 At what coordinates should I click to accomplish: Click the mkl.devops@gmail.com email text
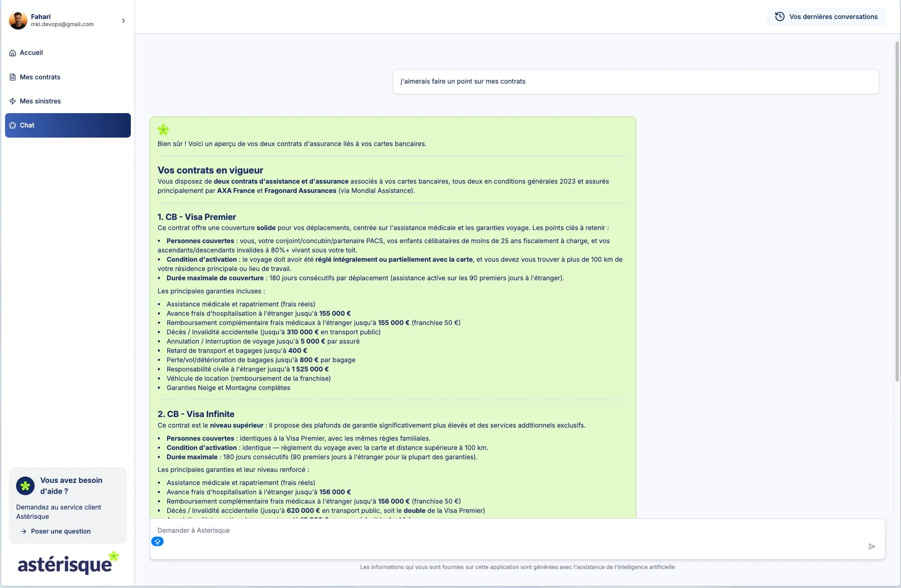point(62,24)
